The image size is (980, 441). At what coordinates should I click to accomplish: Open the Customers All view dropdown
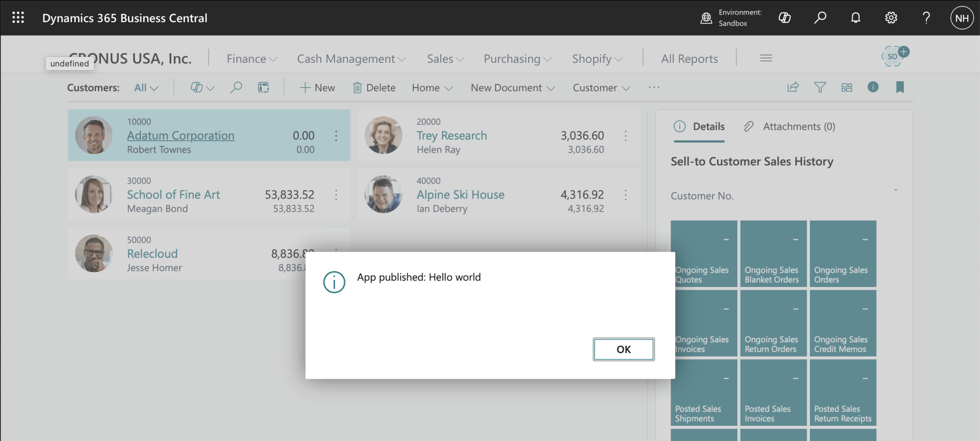pos(146,88)
